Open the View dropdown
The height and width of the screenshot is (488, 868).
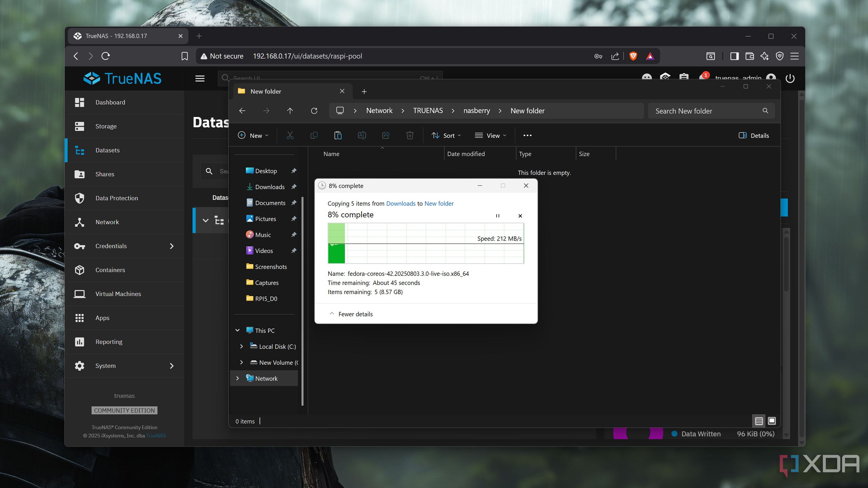(490, 135)
